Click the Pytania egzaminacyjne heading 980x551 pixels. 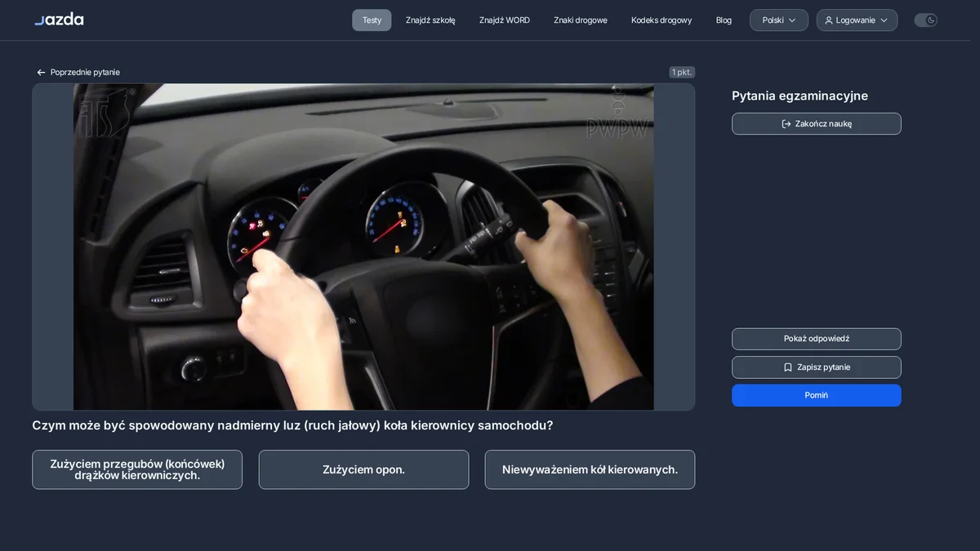800,96
